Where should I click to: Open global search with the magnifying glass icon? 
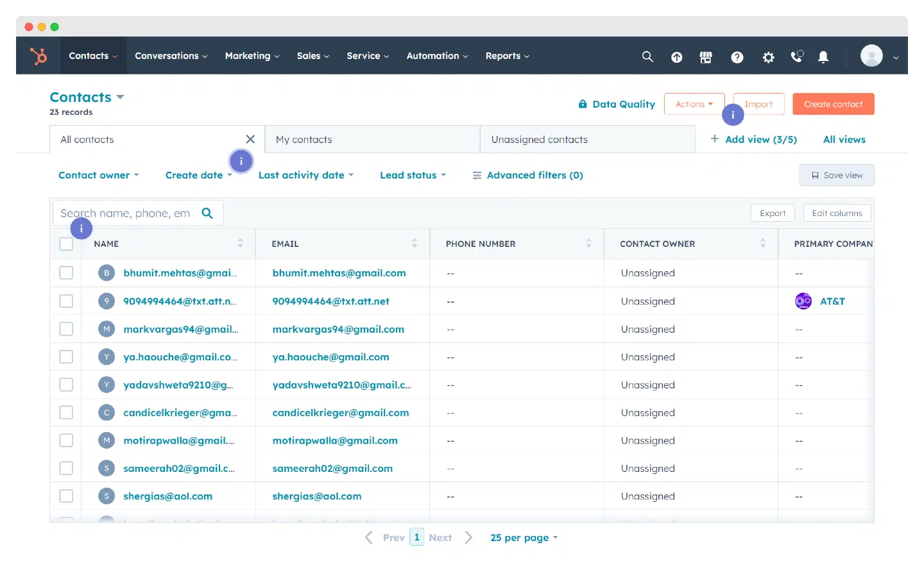(x=647, y=56)
